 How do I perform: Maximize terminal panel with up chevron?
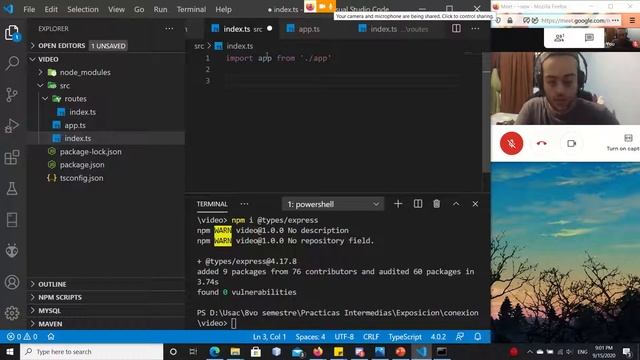tap(456, 204)
